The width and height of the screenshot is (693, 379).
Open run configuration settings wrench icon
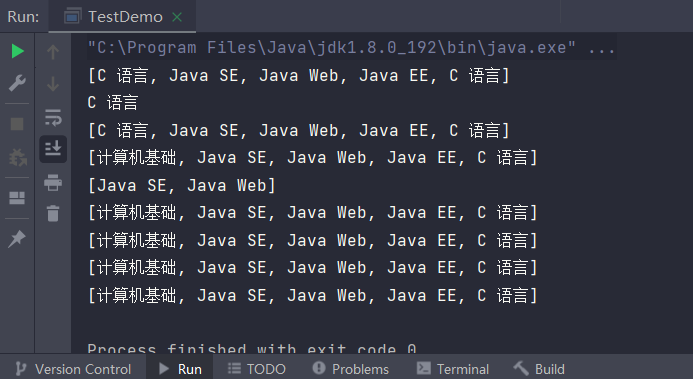17,83
